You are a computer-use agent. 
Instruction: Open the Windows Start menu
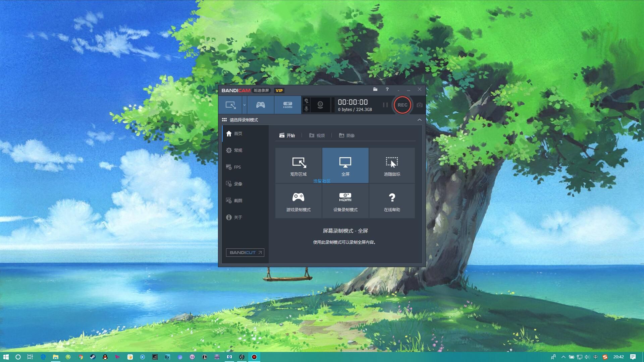pyautogui.click(x=6, y=357)
